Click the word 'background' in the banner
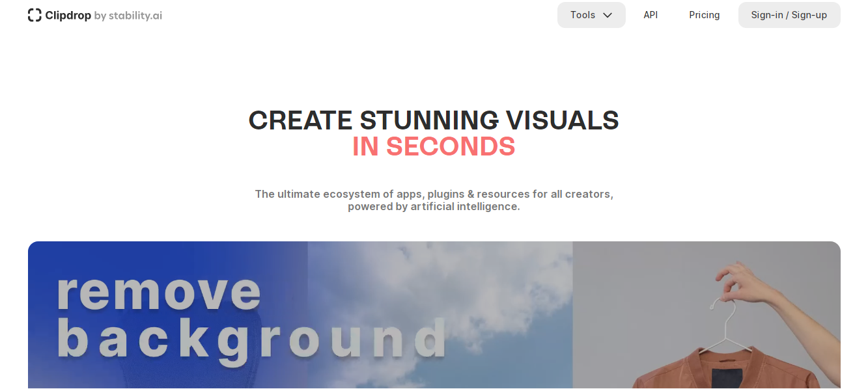 251,338
